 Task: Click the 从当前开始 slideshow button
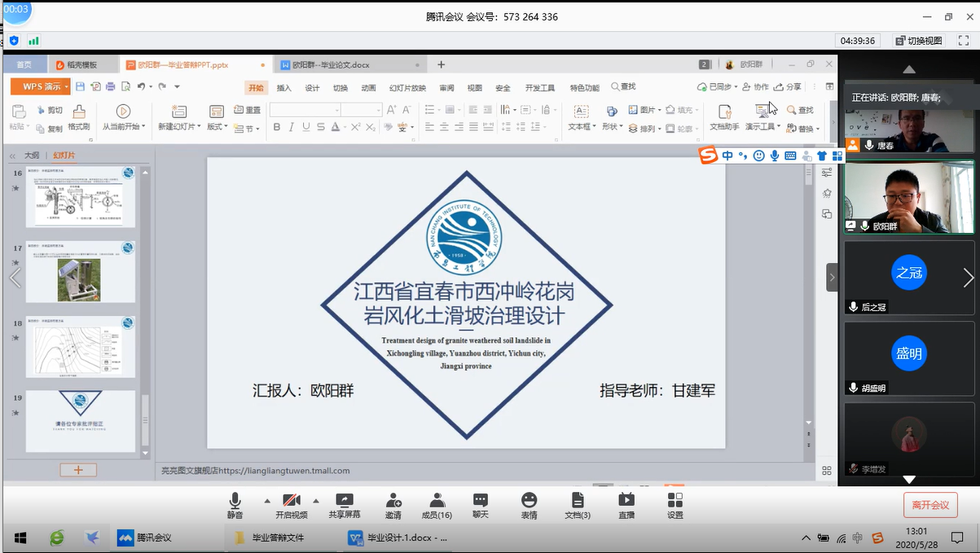coord(123,117)
